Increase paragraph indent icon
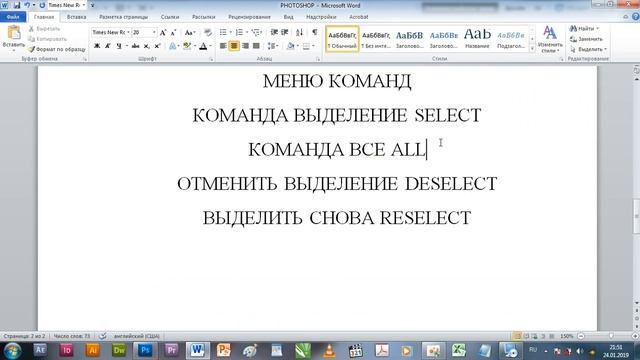This screenshot has width=640, height=360. click(285, 32)
